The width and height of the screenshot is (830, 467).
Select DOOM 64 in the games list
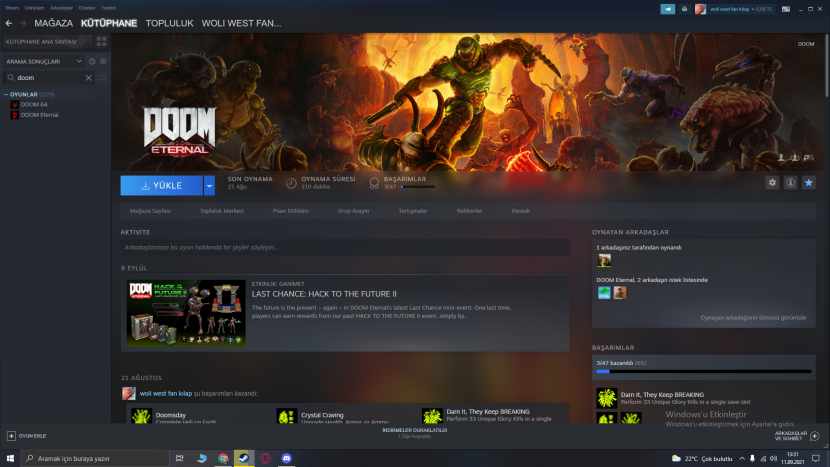(34, 104)
